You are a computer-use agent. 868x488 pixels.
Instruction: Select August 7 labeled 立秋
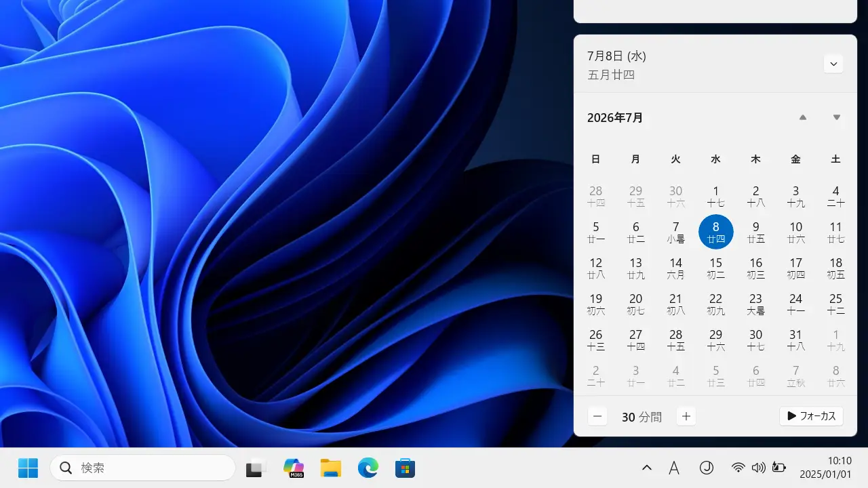[x=796, y=375]
